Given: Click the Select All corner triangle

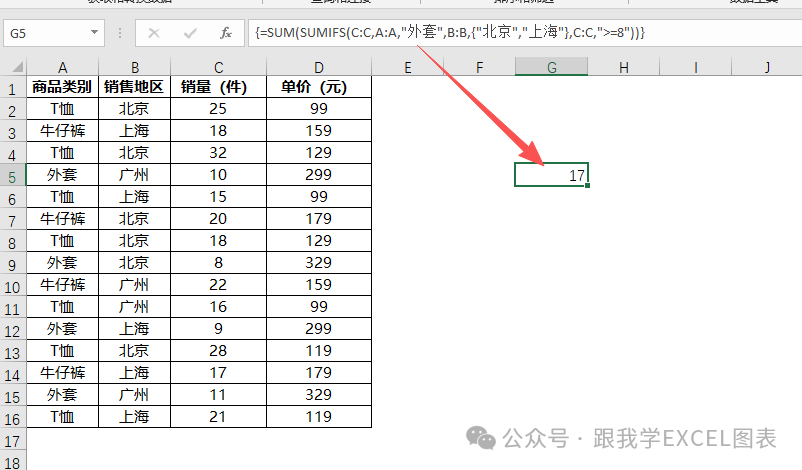Looking at the screenshot, I should (17, 67).
